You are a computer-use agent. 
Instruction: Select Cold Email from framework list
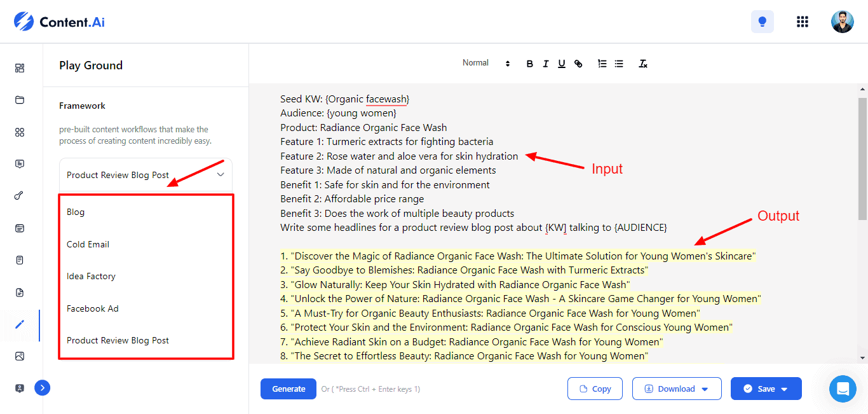point(88,244)
